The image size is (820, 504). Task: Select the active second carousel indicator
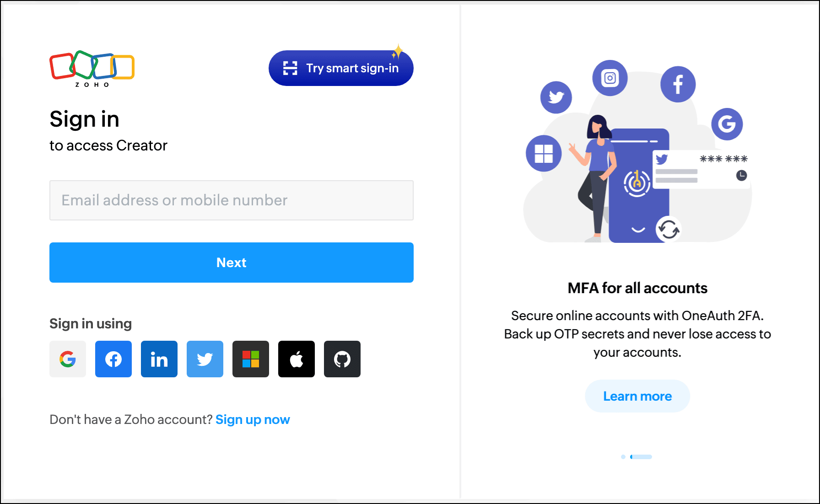641,457
